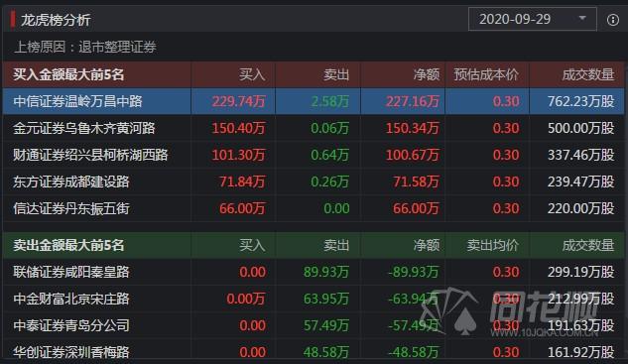Click 净额 column header in sell table
This screenshot has height=364, width=628.
(x=427, y=245)
